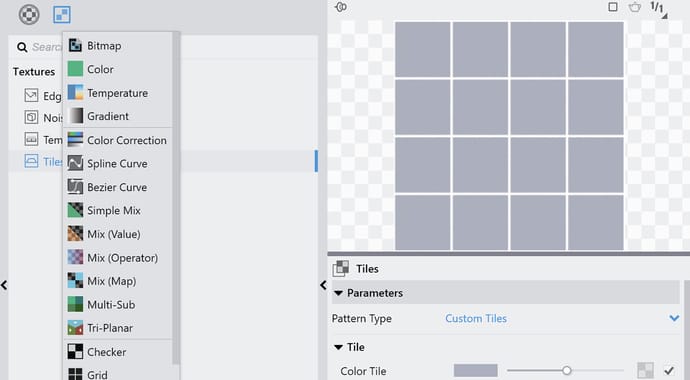Image resolution: width=690 pixels, height=380 pixels.
Task: Toggle the Color Tile checkmark
Action: click(x=669, y=371)
